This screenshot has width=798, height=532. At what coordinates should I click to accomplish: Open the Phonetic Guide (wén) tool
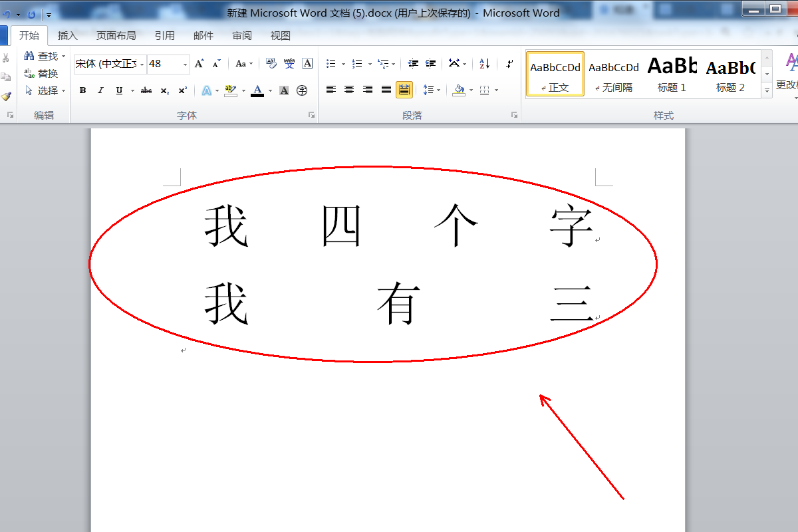[x=289, y=64]
